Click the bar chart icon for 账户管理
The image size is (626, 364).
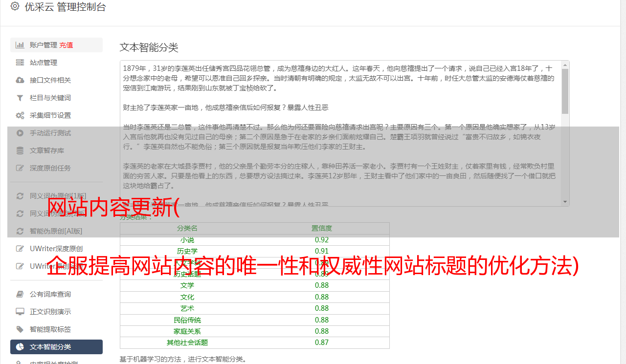click(20, 45)
